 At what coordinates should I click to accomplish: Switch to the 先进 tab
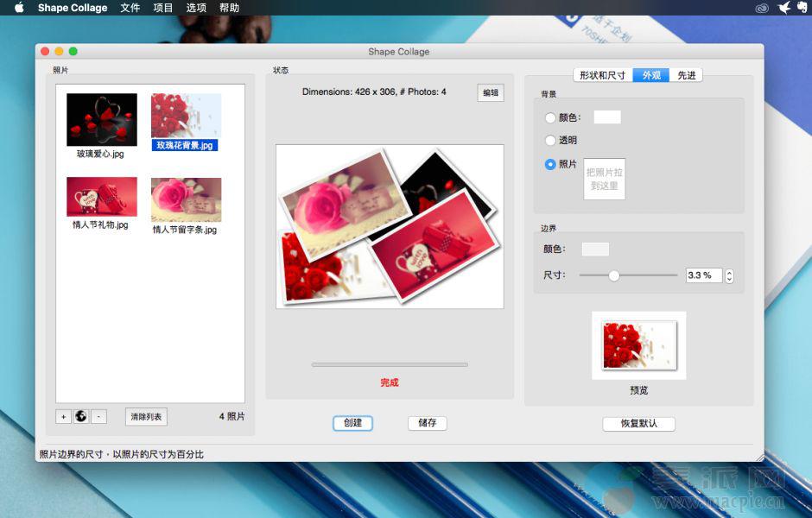pyautogui.click(x=686, y=75)
